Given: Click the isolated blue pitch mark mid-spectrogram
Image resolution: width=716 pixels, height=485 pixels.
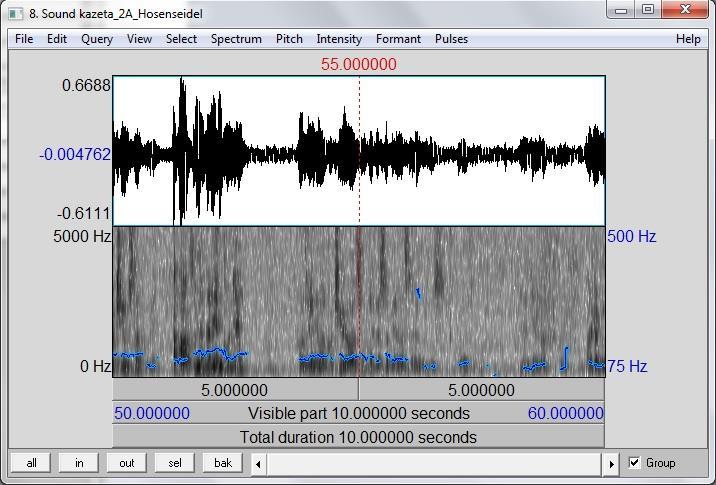Looking at the screenshot, I should coord(418,294).
